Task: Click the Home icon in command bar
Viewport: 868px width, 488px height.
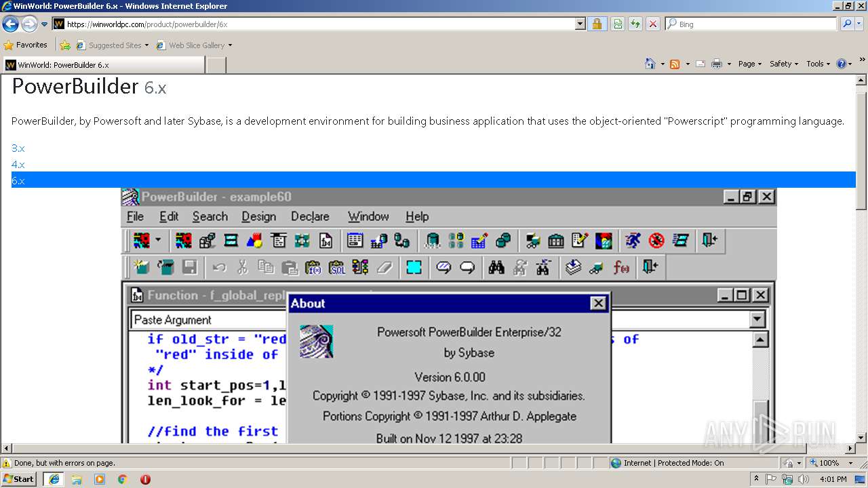Action: [650, 64]
